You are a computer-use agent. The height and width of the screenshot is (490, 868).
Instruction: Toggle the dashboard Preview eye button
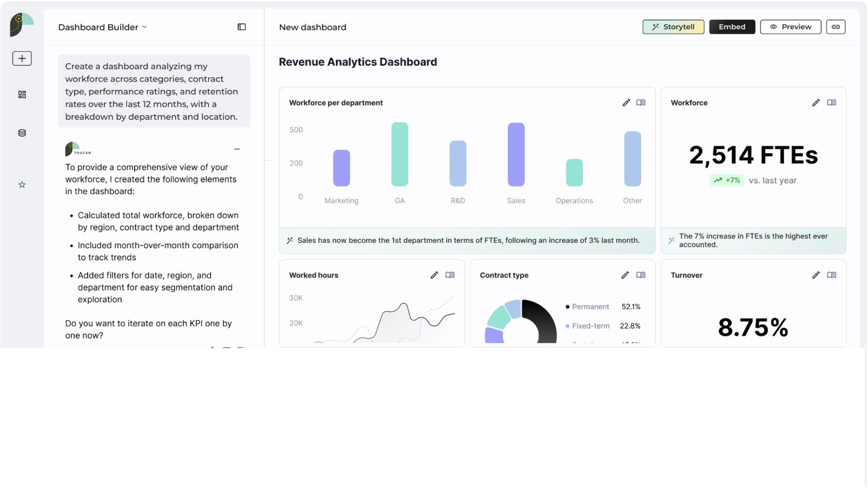(790, 27)
